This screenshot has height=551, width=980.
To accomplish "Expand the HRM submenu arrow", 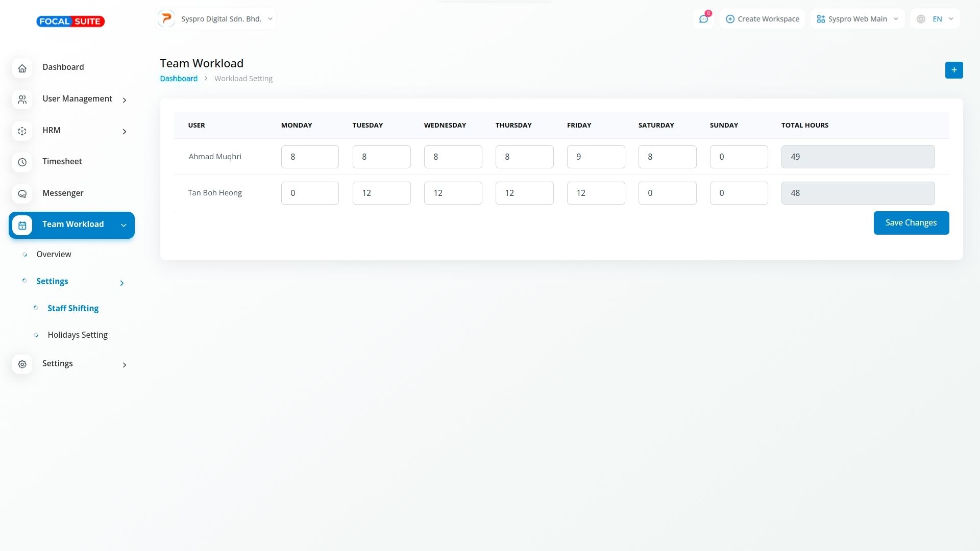I will [x=124, y=132].
